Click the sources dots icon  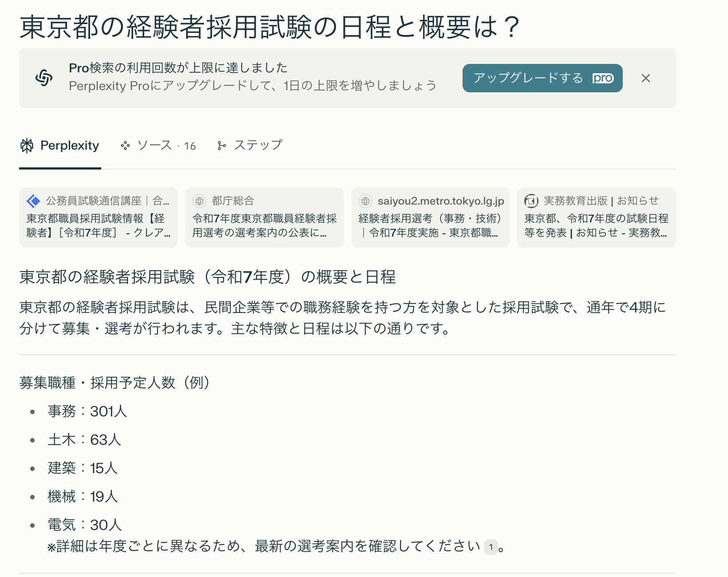tap(125, 146)
